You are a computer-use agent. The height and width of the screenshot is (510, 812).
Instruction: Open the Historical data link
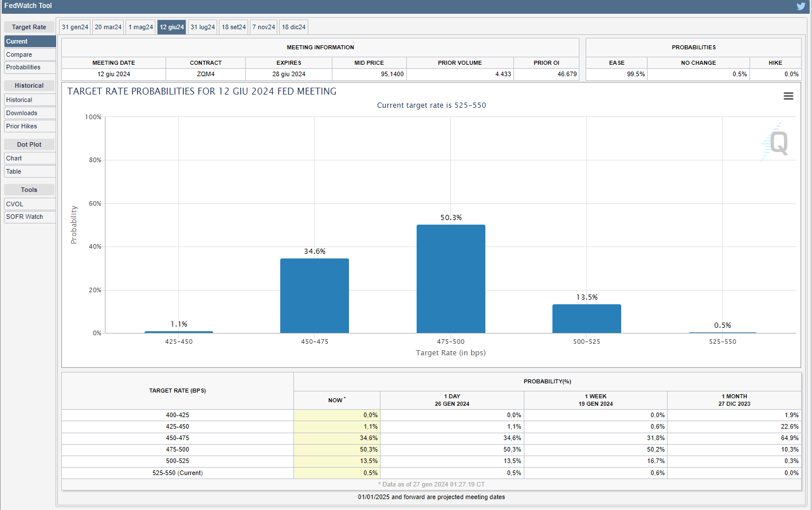(x=30, y=100)
